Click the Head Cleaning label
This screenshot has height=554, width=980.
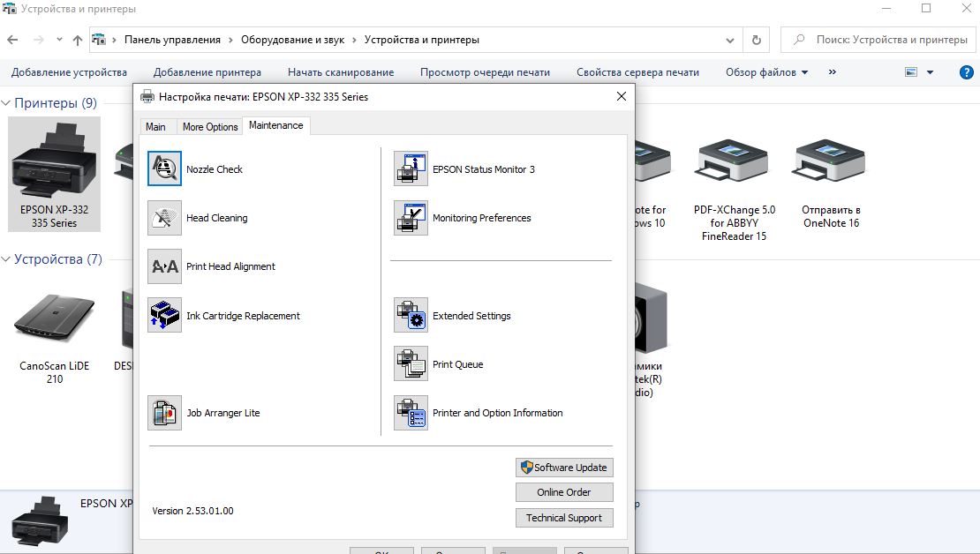point(217,218)
